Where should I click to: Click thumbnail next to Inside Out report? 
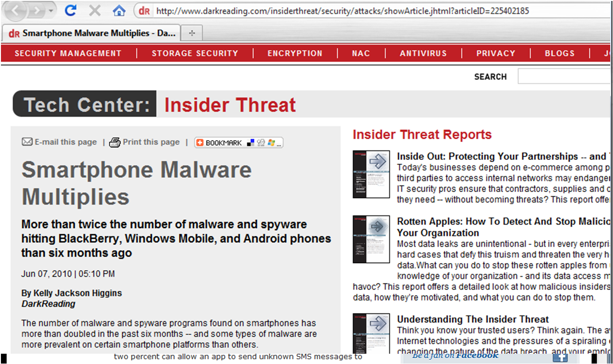tap(371, 174)
